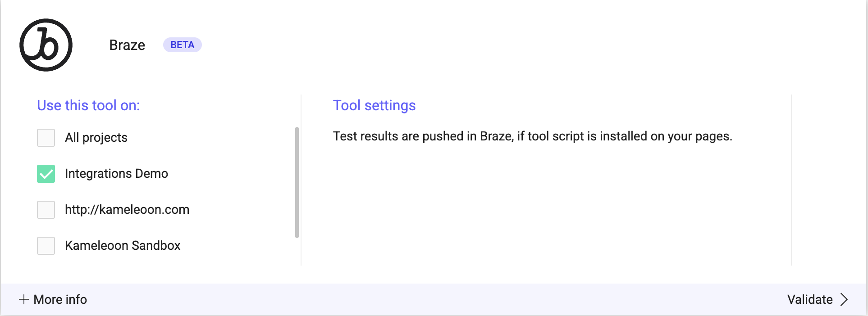The height and width of the screenshot is (316, 868).
Task: Click the tool description about test results
Action: coord(532,136)
